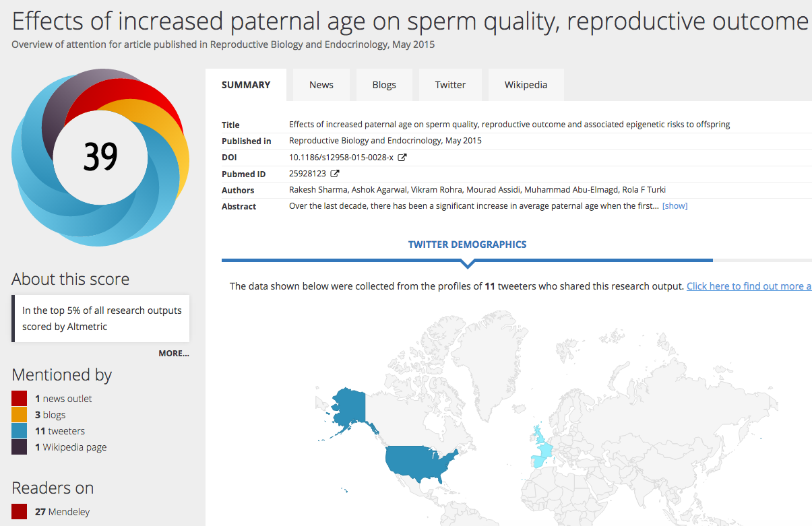Open the external link icon beside the DOI
812x526 pixels.
(x=402, y=158)
